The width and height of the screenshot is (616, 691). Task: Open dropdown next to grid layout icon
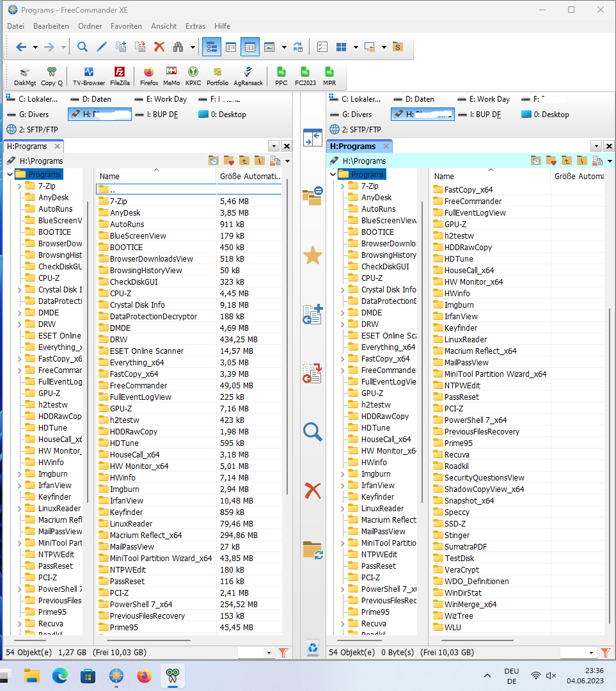[x=356, y=47]
